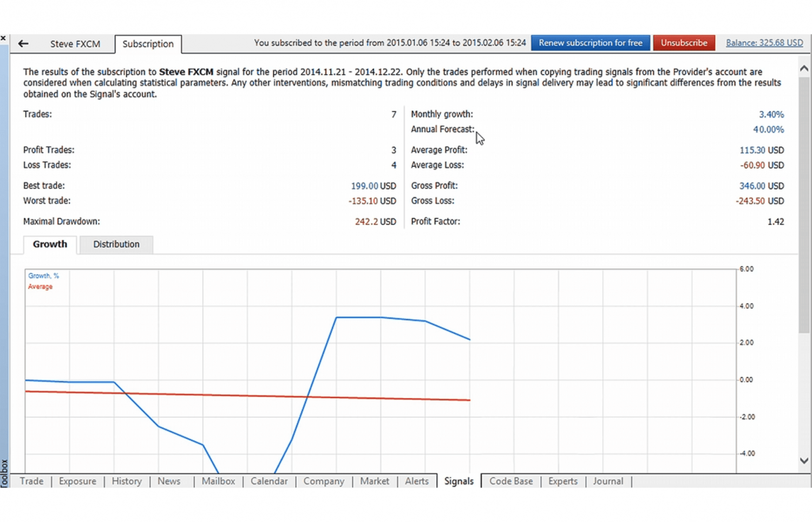Click the red Unsubscribe button
The height and width of the screenshot is (522, 812).
[684, 43]
